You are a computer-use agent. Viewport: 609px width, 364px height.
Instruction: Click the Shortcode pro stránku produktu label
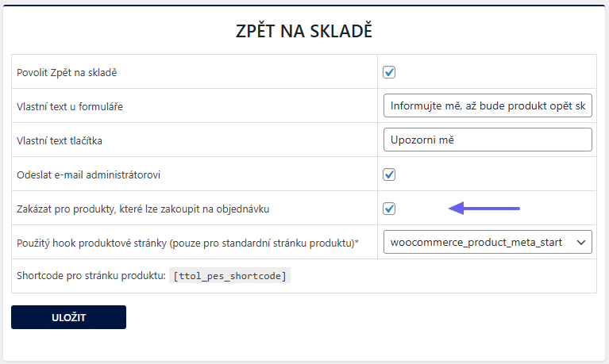(91, 276)
